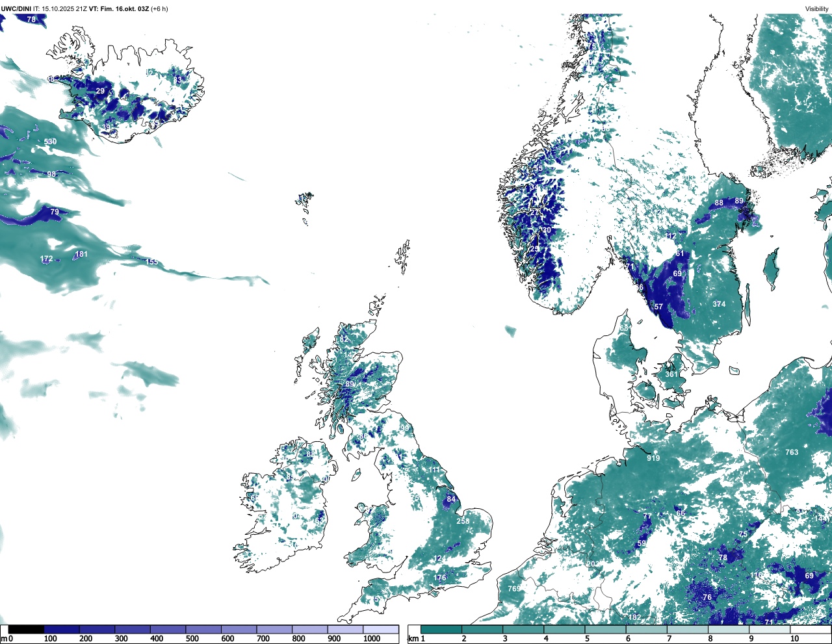Click the '374' value over southern Sweden
Screen dimensions: 832x644
point(719,304)
